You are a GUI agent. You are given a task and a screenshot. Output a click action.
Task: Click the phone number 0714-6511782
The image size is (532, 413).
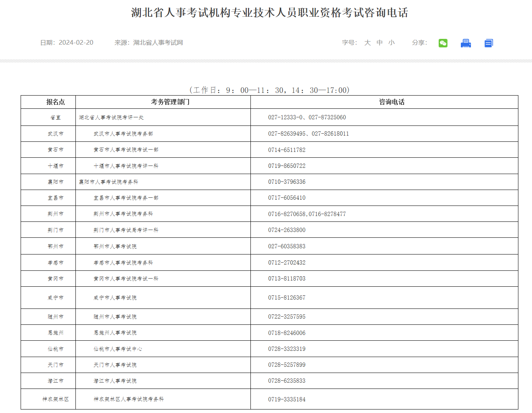pos(287,150)
